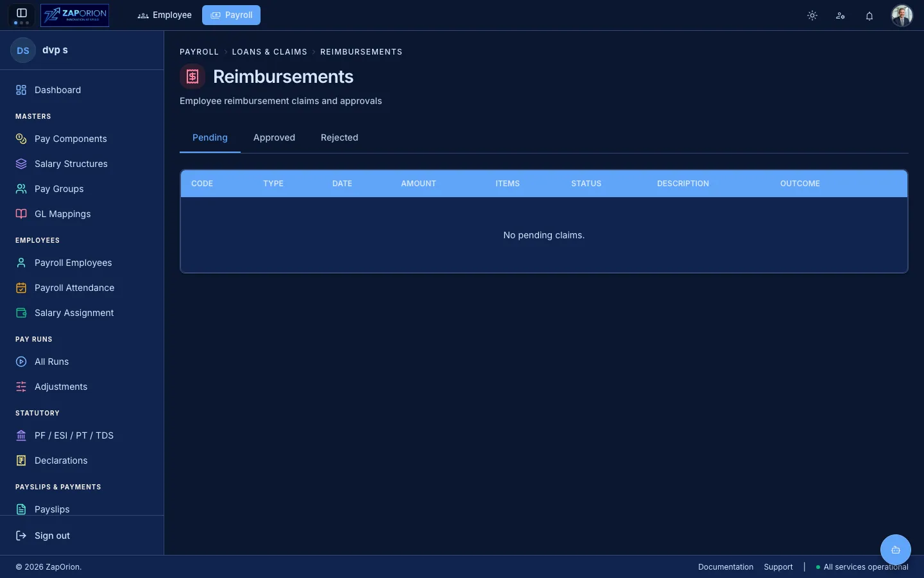
Task: Click the Pay Components coins icon
Action: tap(21, 139)
